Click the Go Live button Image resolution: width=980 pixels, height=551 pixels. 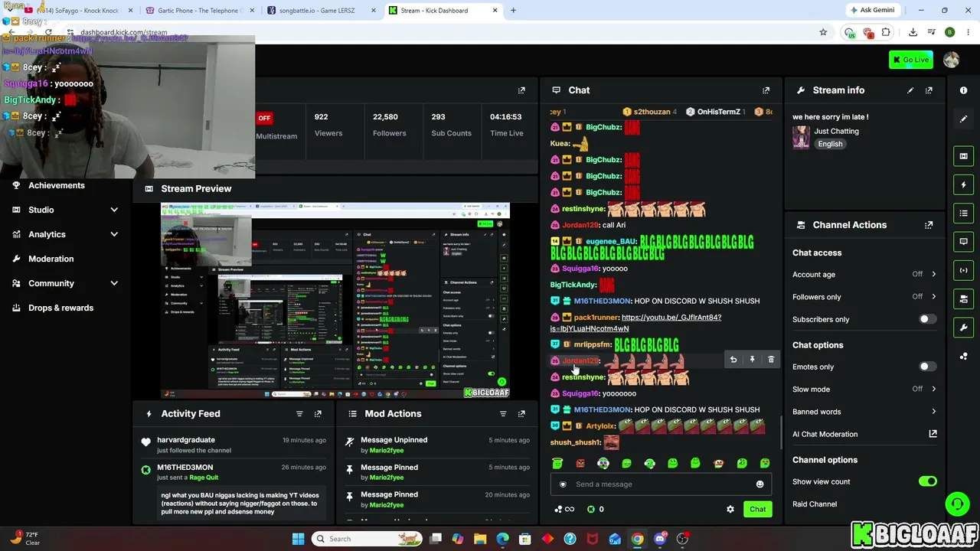[x=910, y=60]
